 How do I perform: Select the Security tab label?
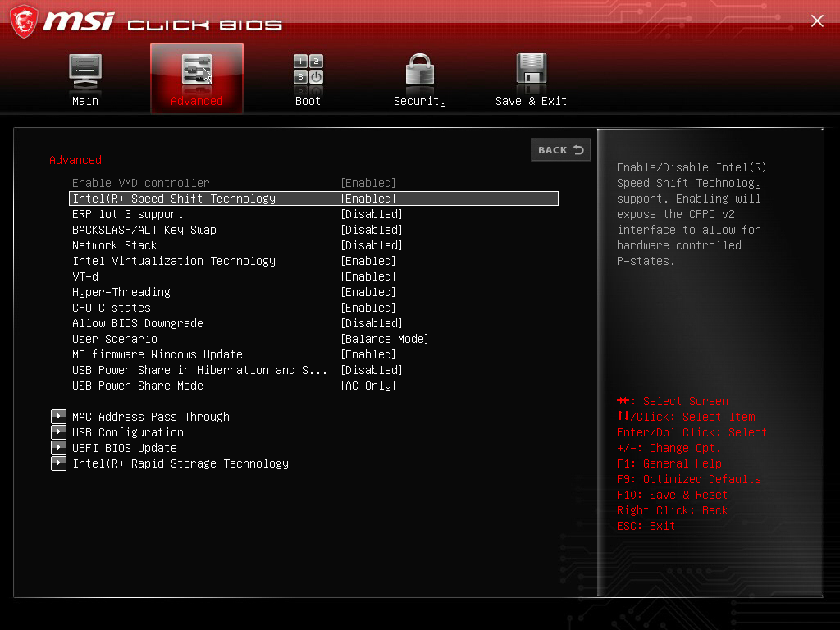click(419, 101)
